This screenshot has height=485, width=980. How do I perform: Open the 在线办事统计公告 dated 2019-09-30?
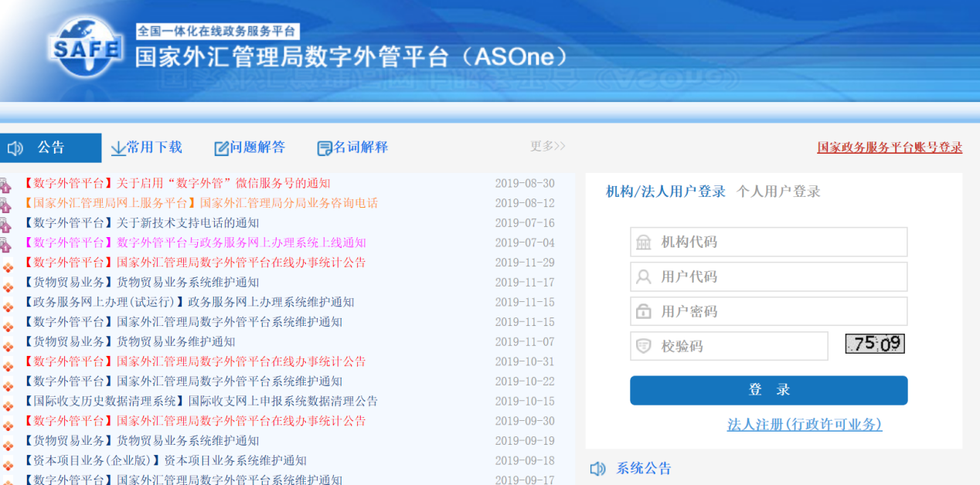pos(194,421)
